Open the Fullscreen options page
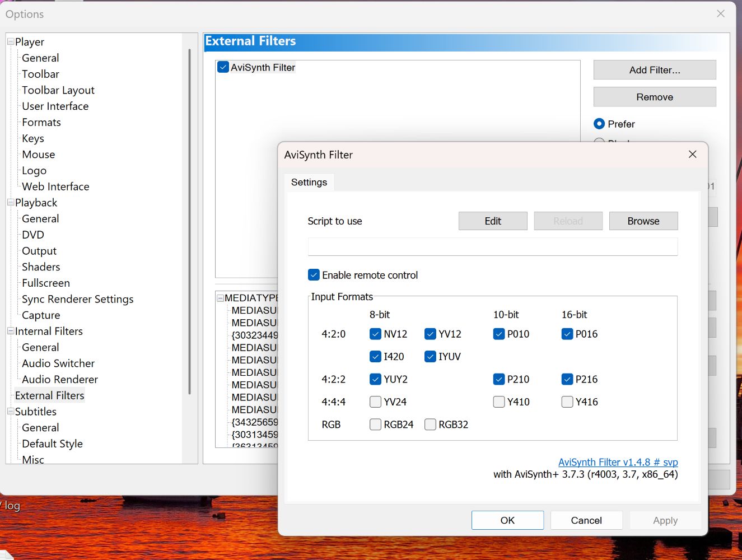Screen dimensions: 742x560 pyautogui.click(x=46, y=283)
